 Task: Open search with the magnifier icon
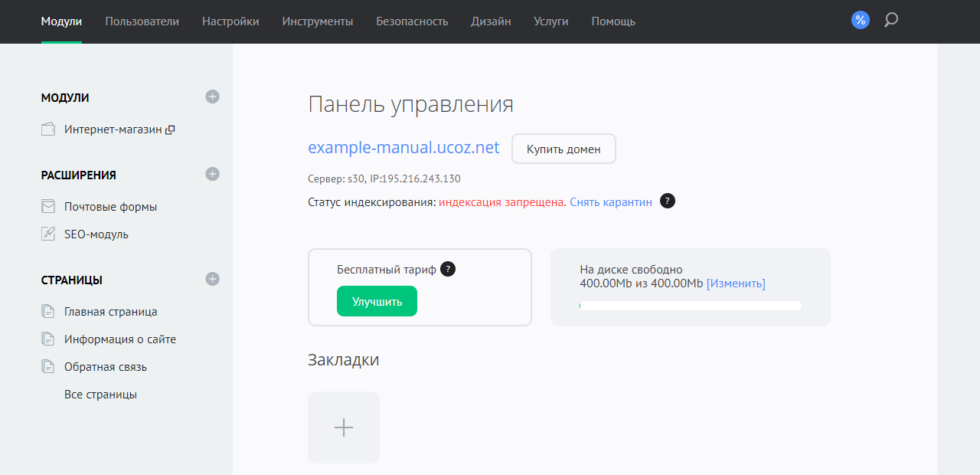point(890,21)
